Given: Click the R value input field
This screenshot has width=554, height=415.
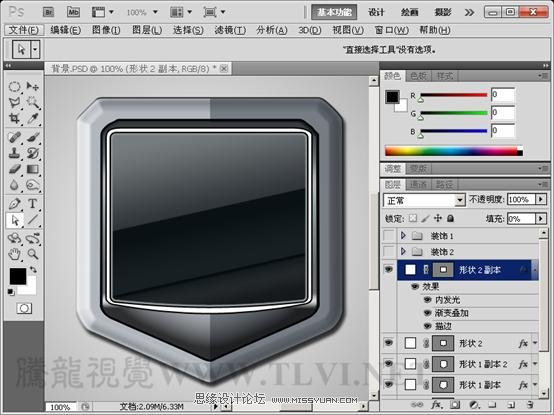Looking at the screenshot, I should 503,95.
